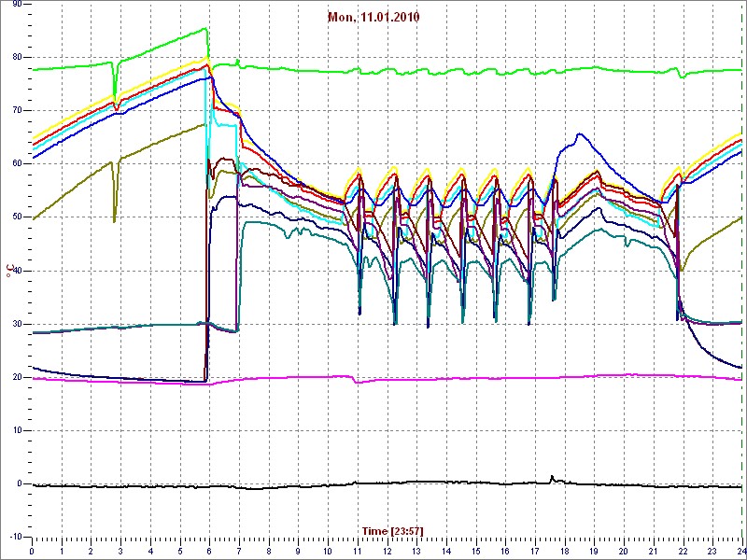Click the Time [23:57] label
Image resolution: width=747 pixels, height=560 pixels.
pos(392,531)
